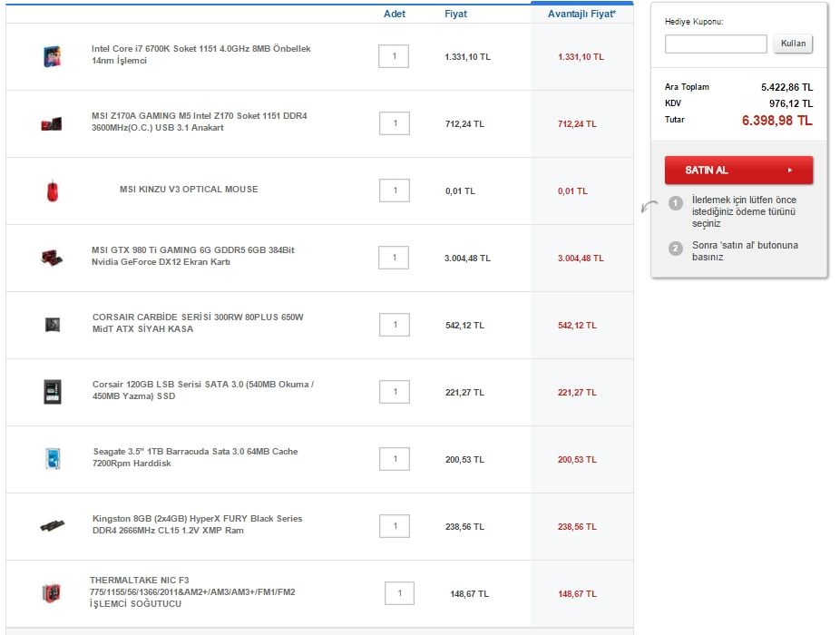Click the 1.331,10 TL price in Fiyat column
The image size is (840, 635).
[x=468, y=57]
